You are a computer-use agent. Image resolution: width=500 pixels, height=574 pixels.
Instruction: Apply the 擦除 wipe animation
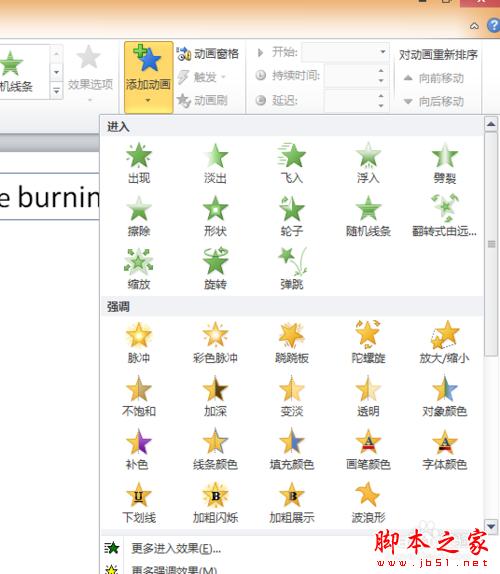tap(139, 216)
